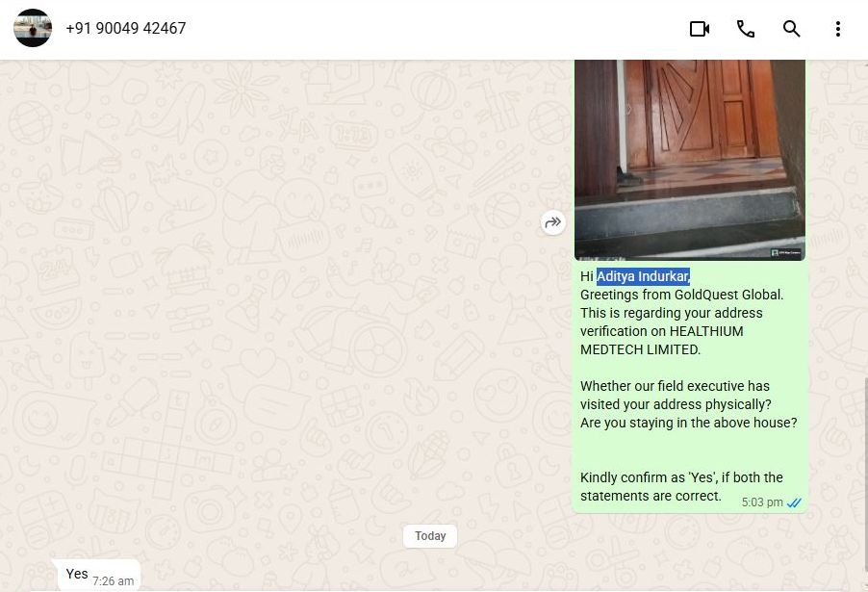Click the Today date separator
The image size is (868, 592).
(430, 536)
